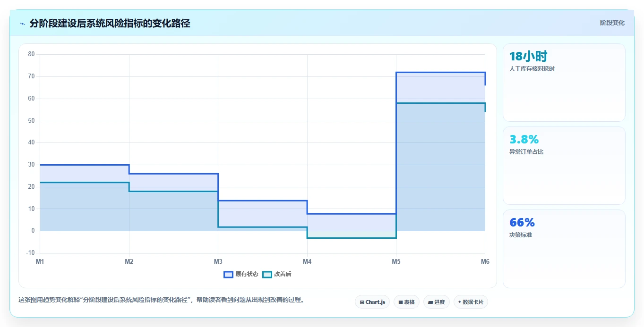Click the 数据卡片 tag
Viewport: 644px width, 327px height.
click(x=471, y=302)
